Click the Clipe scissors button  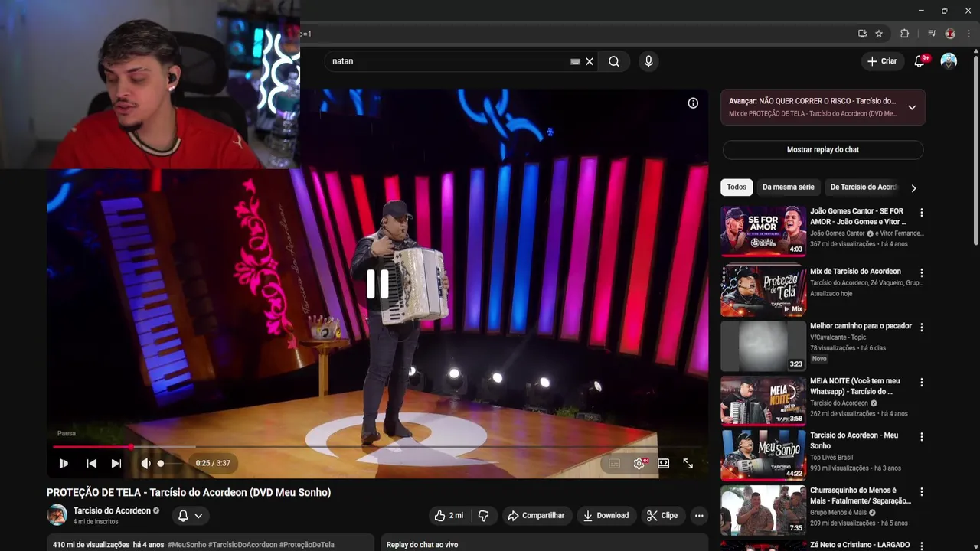(662, 516)
